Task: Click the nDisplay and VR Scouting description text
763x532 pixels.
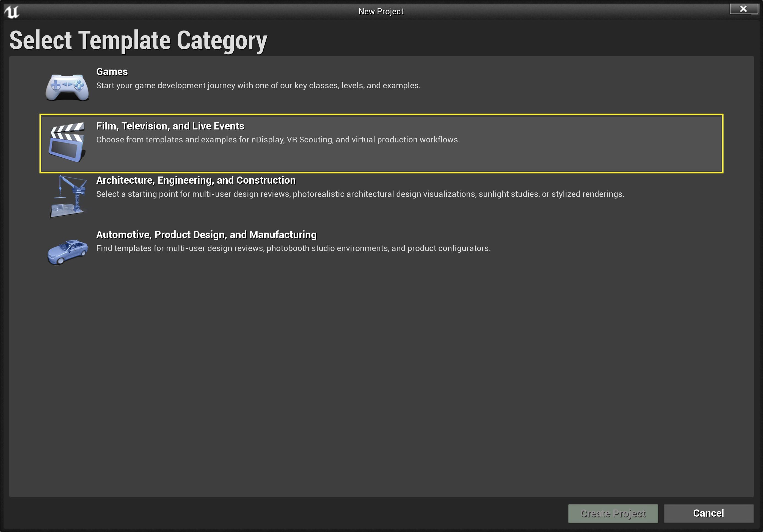Action: coord(278,140)
